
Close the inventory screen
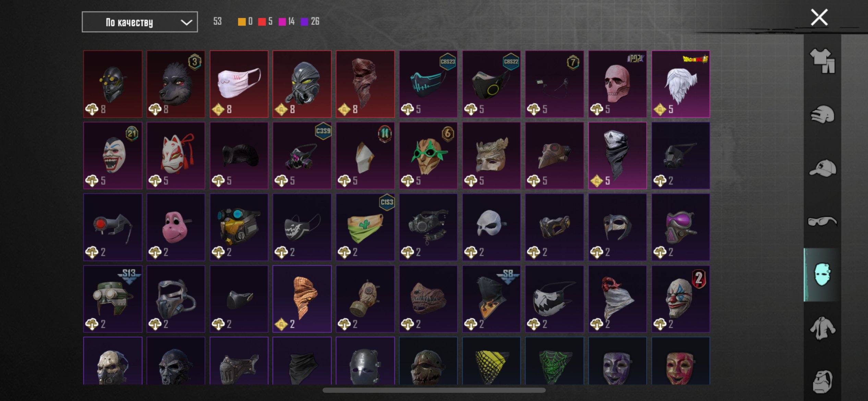click(x=819, y=17)
